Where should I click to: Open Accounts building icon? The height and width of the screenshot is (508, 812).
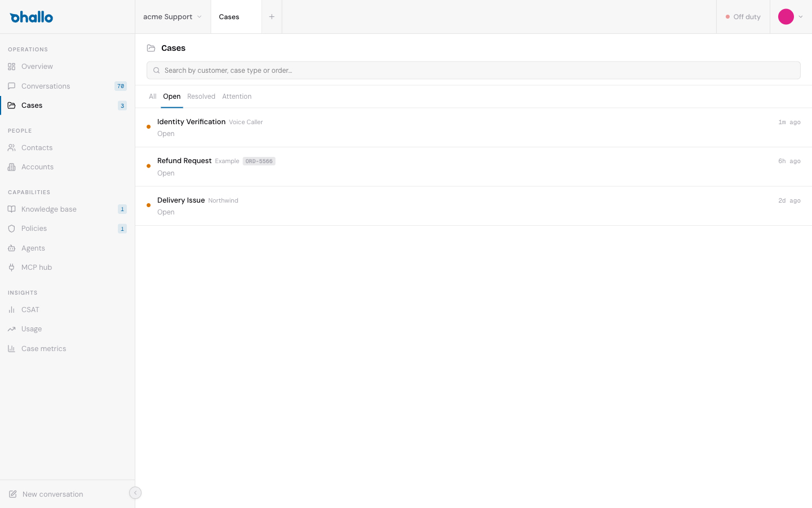tap(11, 167)
